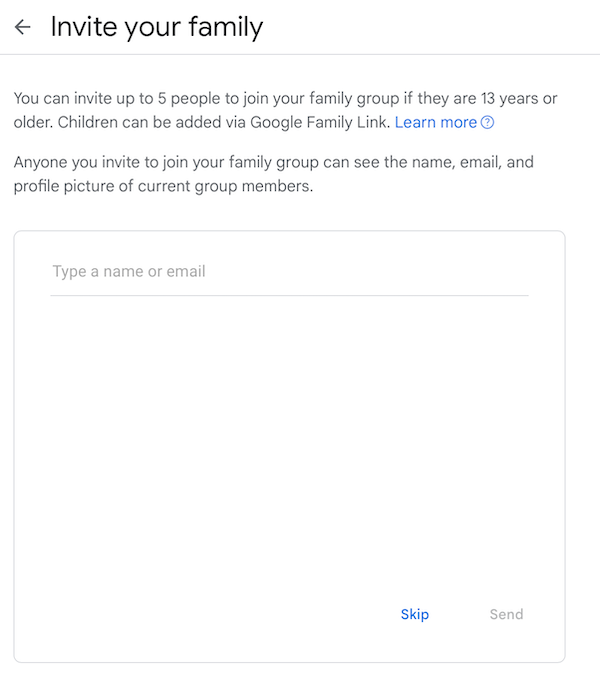
Task: Go back using the left arrow icon
Action: point(22,27)
